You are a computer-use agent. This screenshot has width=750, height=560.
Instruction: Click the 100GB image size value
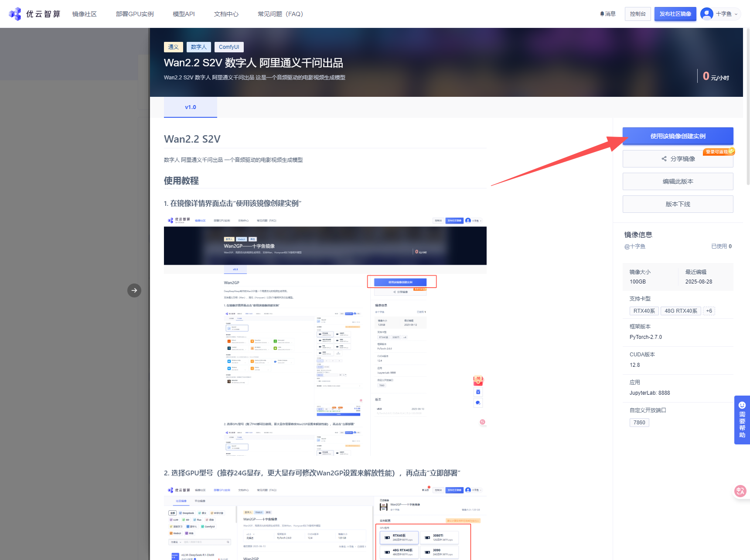(x=638, y=282)
